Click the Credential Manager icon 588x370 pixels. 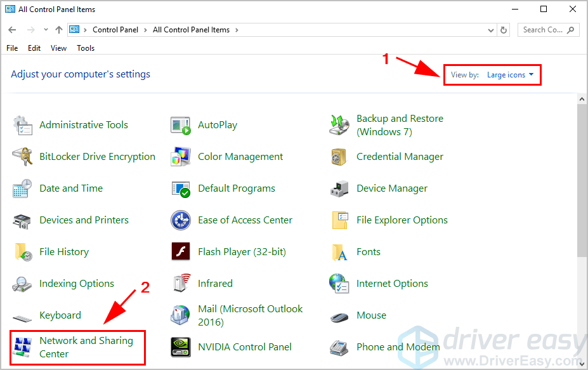(339, 157)
